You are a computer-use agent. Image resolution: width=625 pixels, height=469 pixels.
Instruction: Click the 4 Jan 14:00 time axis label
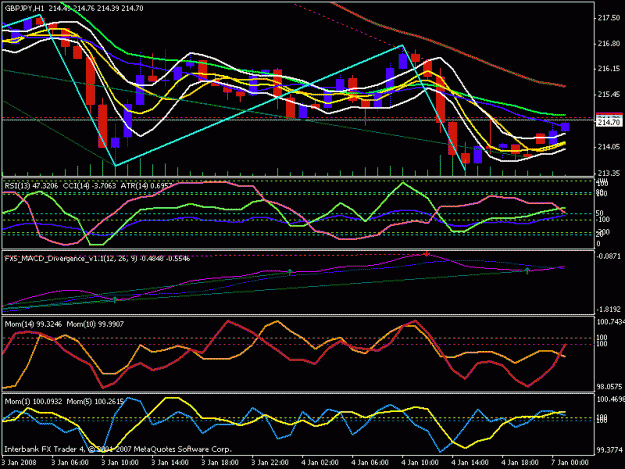(x=470, y=463)
